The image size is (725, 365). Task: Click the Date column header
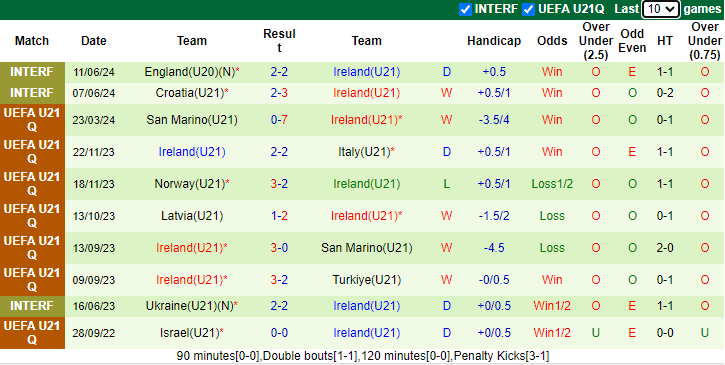pyautogui.click(x=94, y=41)
